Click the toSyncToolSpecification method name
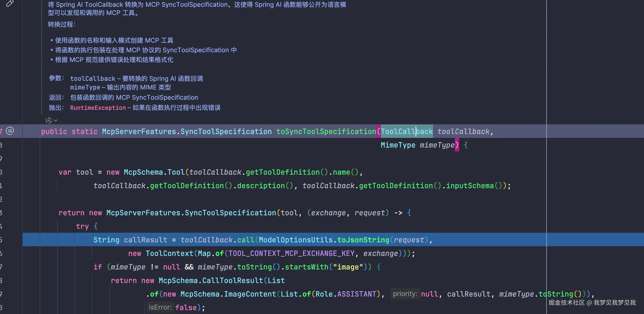The width and height of the screenshot is (644, 314). pos(326,132)
